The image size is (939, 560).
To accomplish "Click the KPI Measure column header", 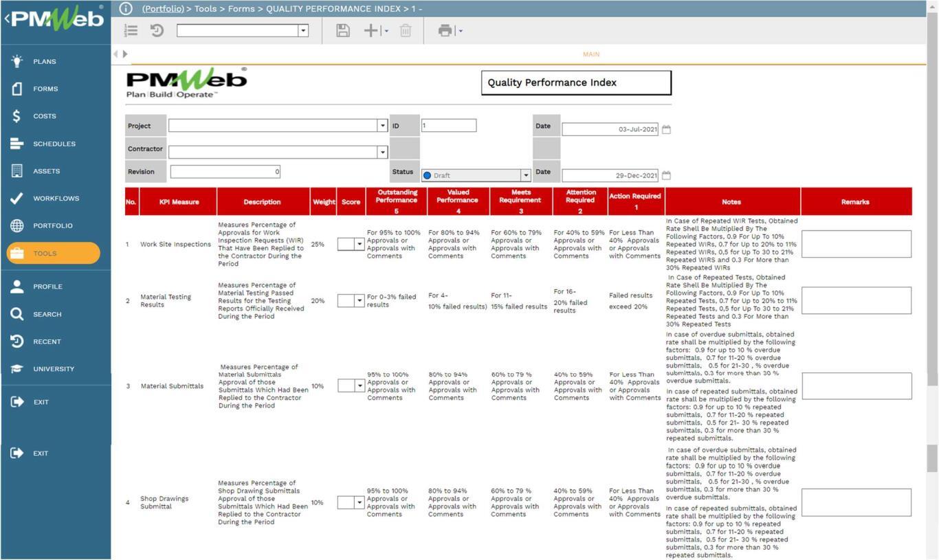I will tap(179, 202).
